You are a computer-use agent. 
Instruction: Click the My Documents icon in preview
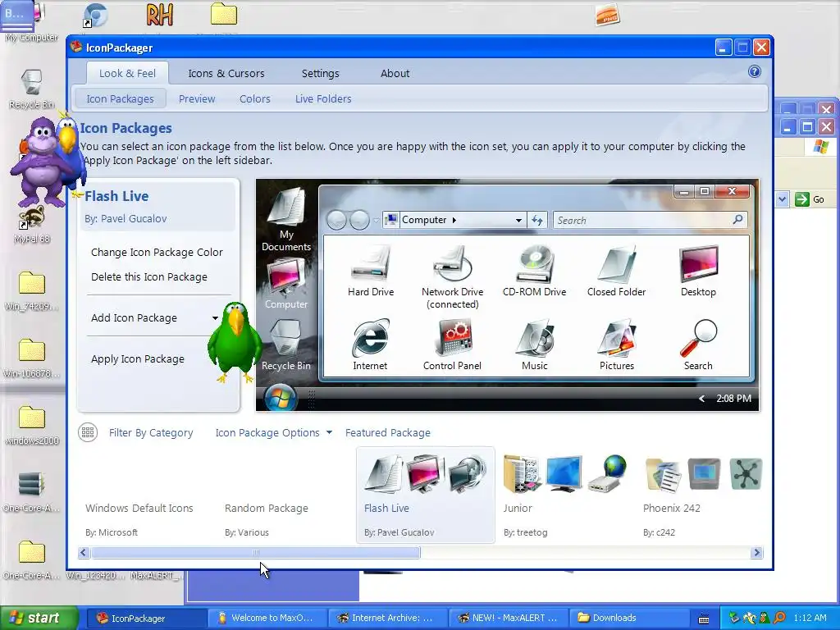point(286,207)
